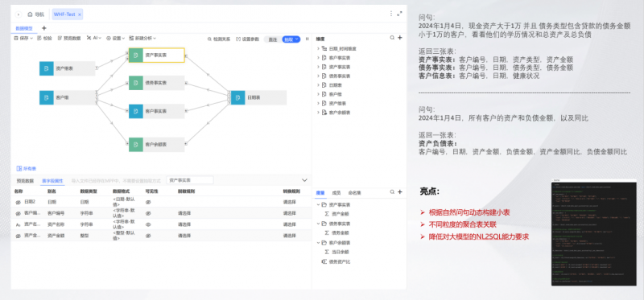Image resolution: width=644 pixels, height=300 pixels.
Task: Open the 保存 dropdown menu
Action: 23,38
